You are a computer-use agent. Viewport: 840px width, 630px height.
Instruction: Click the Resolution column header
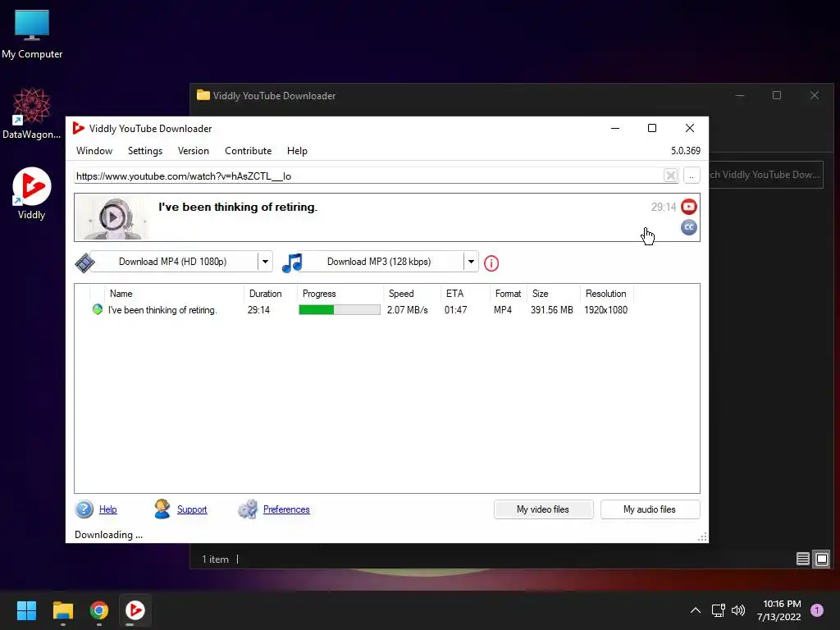[x=607, y=294]
